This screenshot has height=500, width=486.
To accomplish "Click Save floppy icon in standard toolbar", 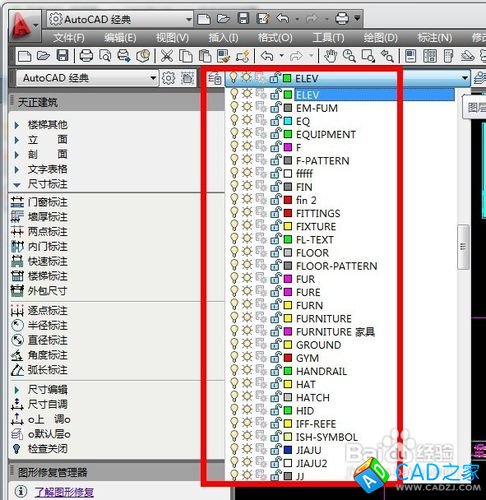I will tap(63, 56).
